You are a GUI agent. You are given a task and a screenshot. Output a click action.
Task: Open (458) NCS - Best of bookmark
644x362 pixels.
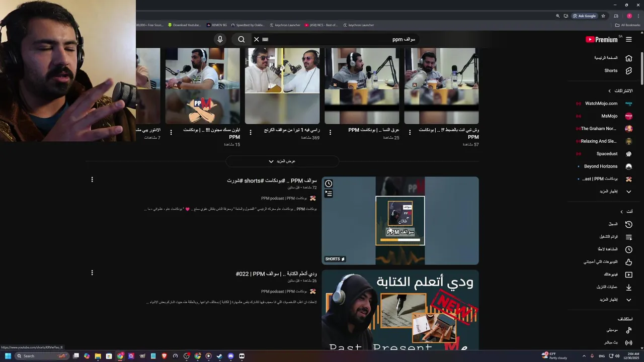point(321,25)
